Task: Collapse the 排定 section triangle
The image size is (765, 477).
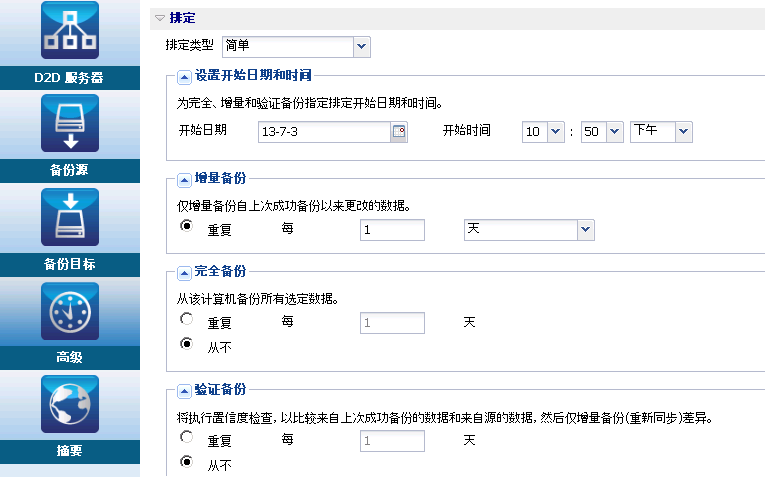Action: [x=160, y=18]
